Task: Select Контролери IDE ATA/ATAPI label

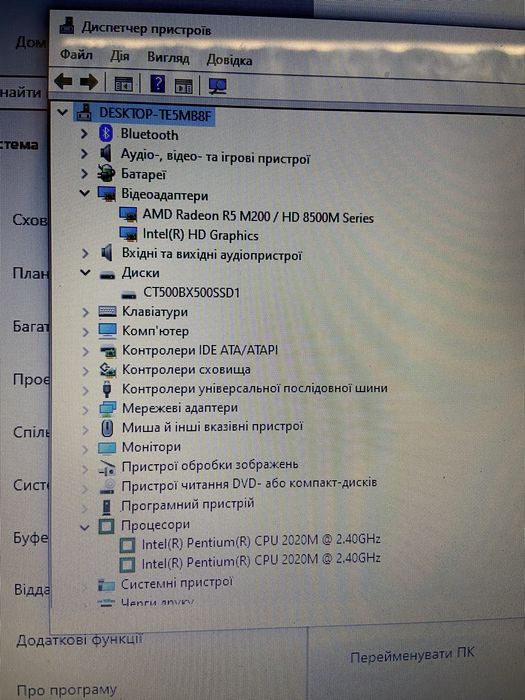Action: pyautogui.click(x=200, y=350)
